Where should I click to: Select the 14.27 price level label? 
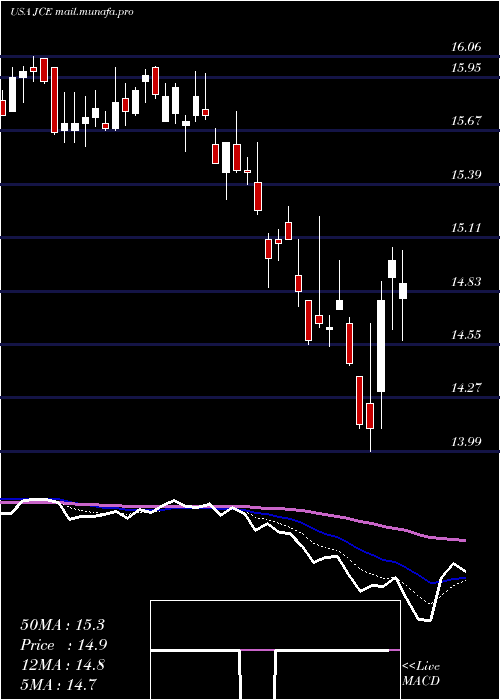tap(466, 388)
